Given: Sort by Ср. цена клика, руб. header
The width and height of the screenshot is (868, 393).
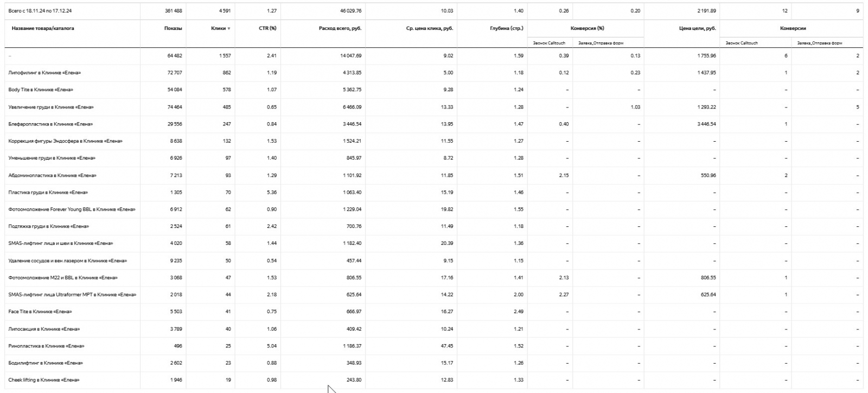Looking at the screenshot, I should pos(429,28).
